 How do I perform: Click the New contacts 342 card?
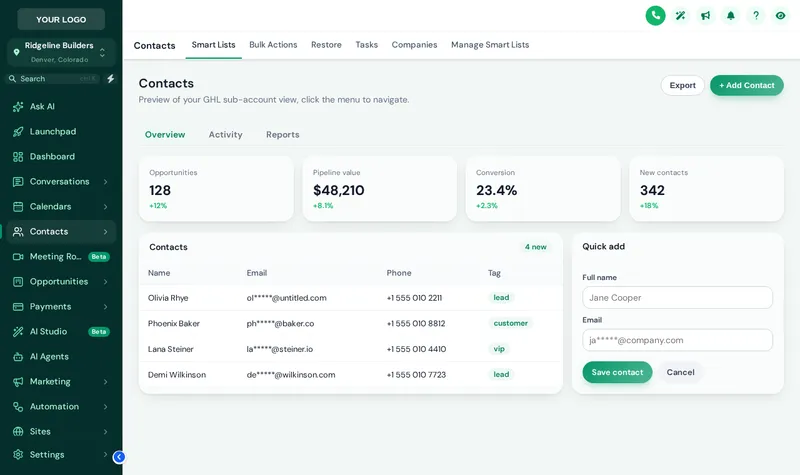[x=707, y=189]
